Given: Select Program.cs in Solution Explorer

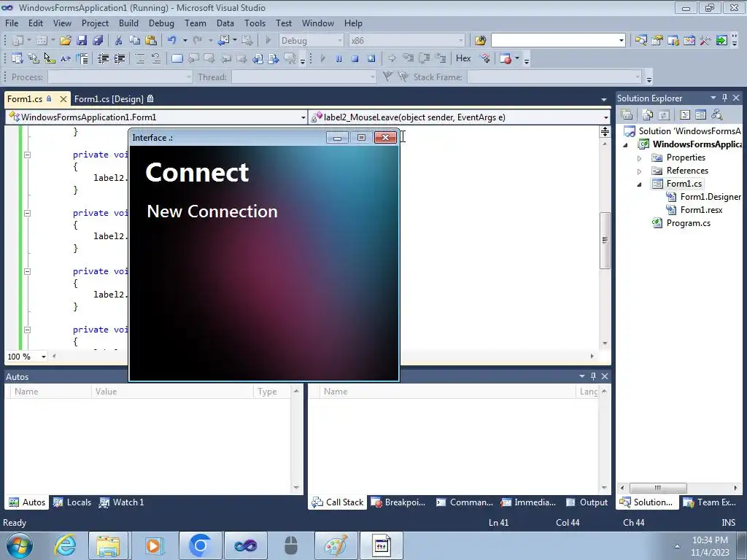Looking at the screenshot, I should tap(688, 223).
